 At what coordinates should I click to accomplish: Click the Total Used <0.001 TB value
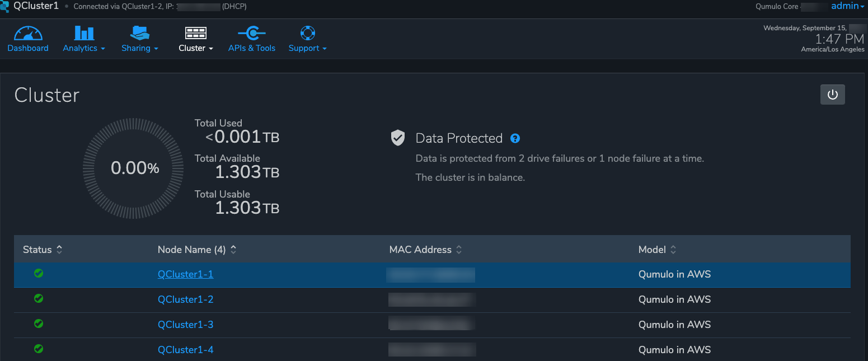click(x=242, y=137)
